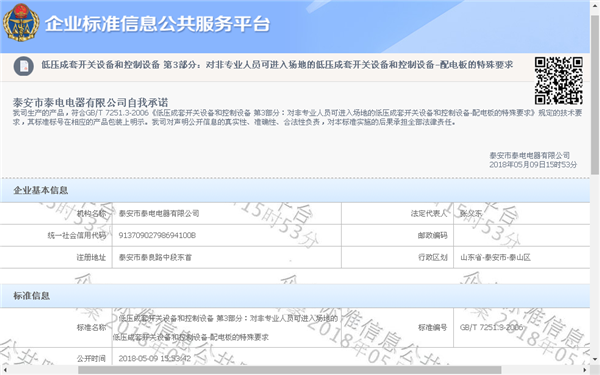This screenshot has height=375, width=600.
Task: Click the 泰安市泰电电器有限公司自我承诺 heading
Action: pos(90,103)
